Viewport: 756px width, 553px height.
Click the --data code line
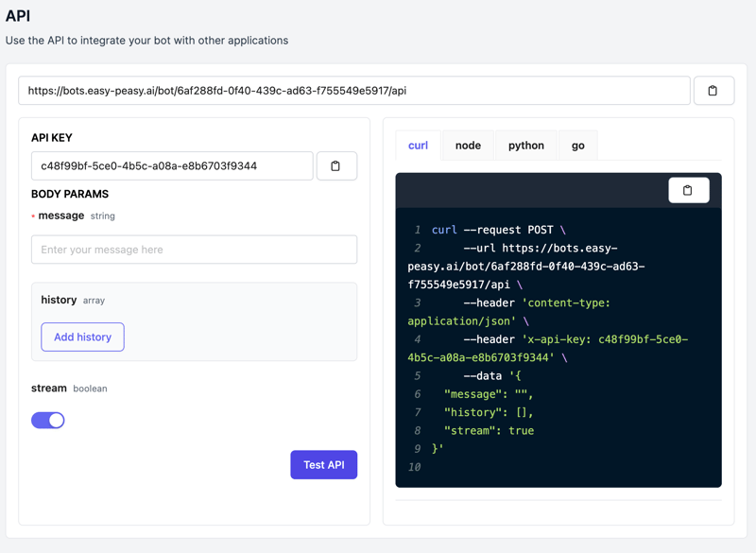pos(492,376)
